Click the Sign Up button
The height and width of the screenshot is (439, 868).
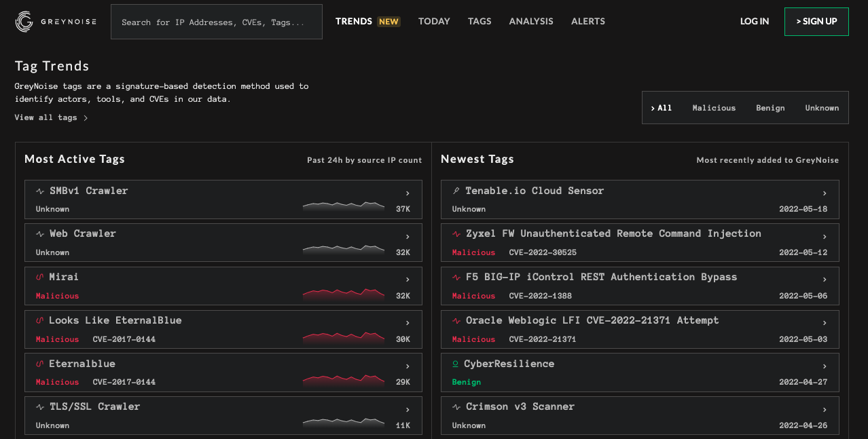[x=816, y=22]
